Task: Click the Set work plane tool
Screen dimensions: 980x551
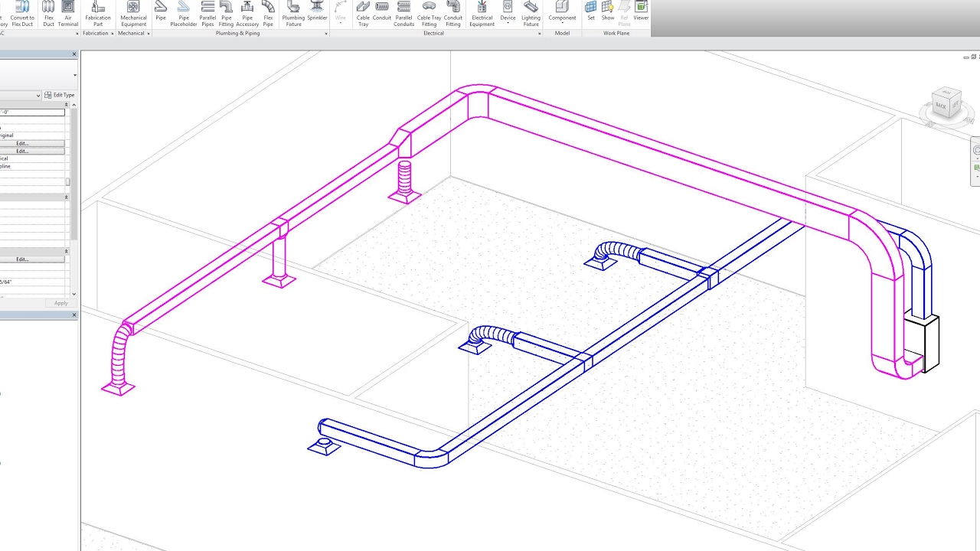Action: point(591,11)
